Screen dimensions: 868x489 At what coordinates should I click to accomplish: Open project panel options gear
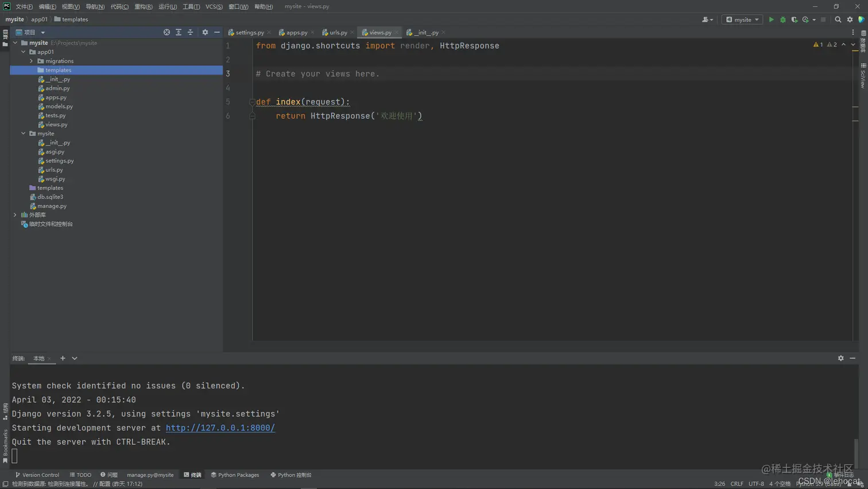pyautogui.click(x=205, y=32)
